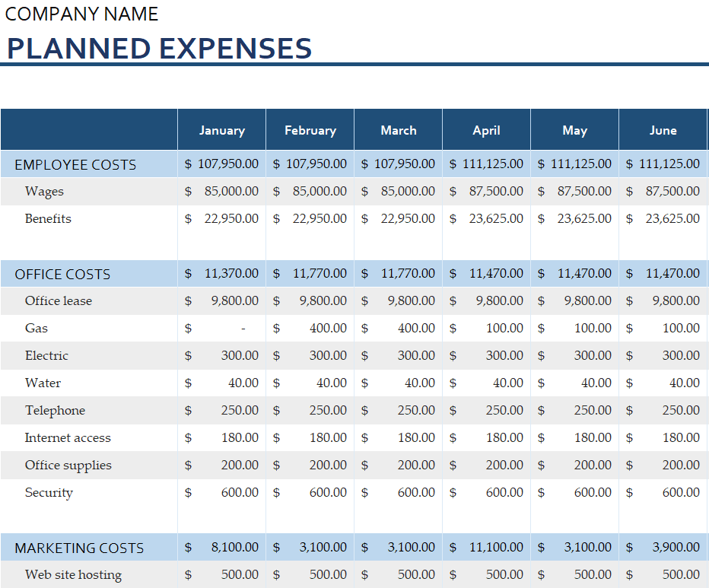Select the PLANNED EXPENSES heading

coord(159,48)
